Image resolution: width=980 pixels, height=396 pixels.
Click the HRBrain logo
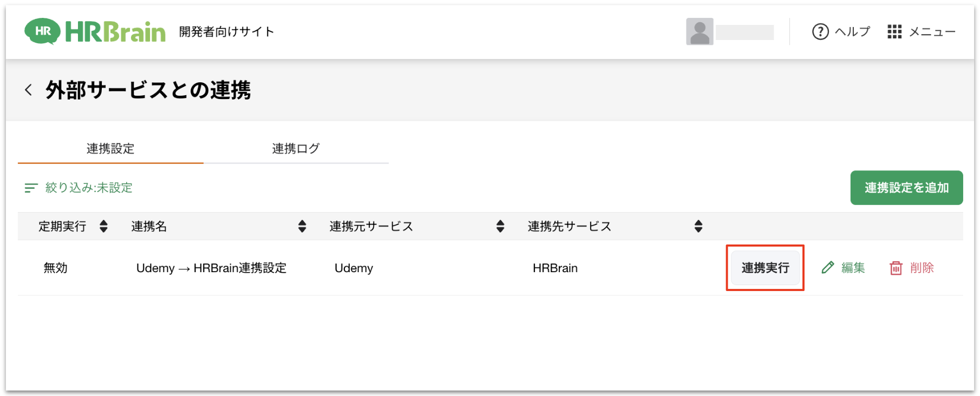pyautogui.click(x=95, y=31)
